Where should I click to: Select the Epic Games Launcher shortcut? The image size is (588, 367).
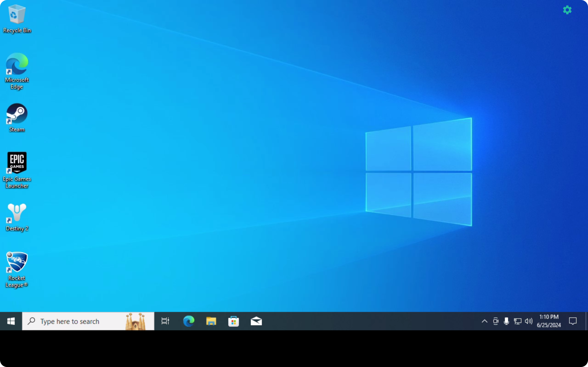tap(17, 170)
